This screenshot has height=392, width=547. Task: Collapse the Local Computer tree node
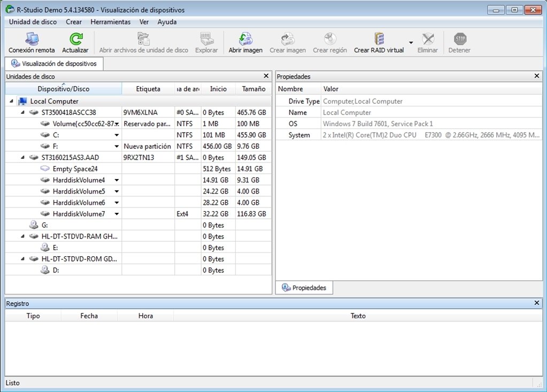[12, 101]
